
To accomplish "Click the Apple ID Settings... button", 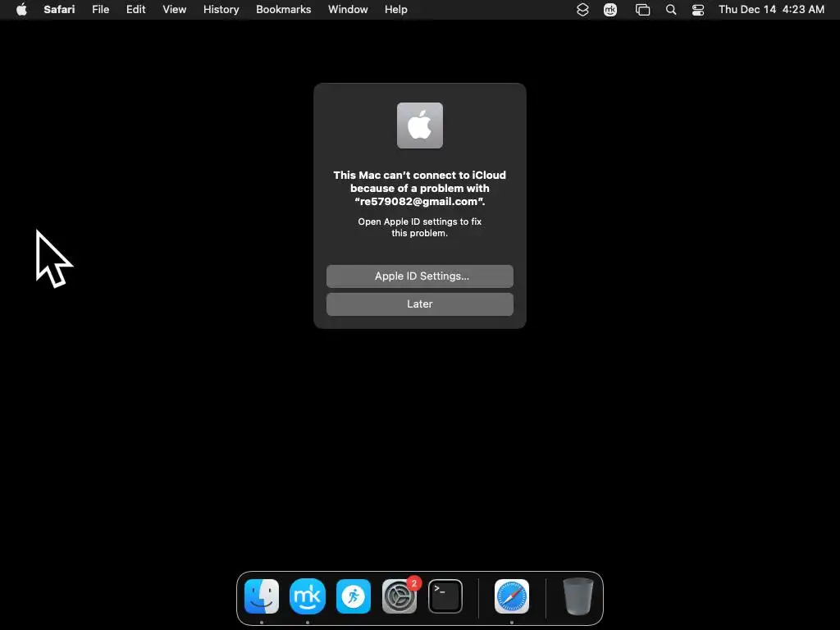I will tap(419, 276).
